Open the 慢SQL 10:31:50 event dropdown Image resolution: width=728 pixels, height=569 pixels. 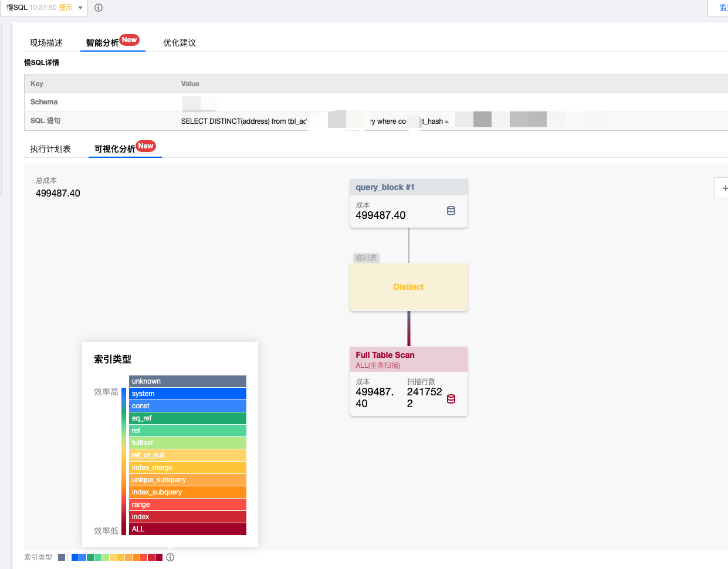pos(44,8)
